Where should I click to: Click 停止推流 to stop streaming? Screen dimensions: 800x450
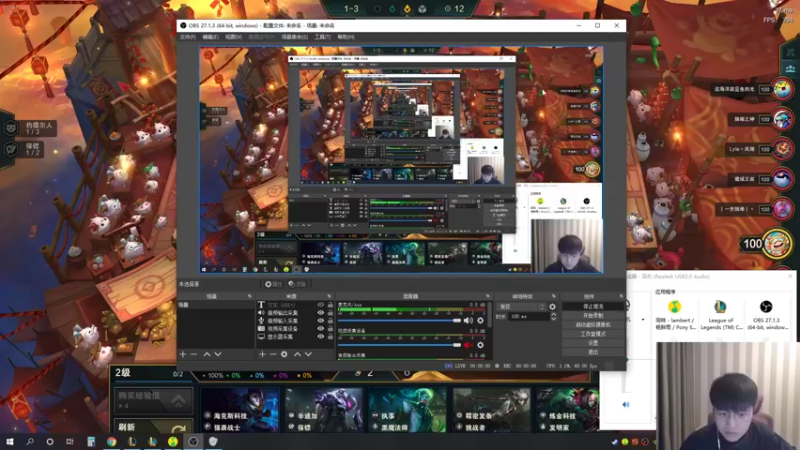(x=593, y=307)
